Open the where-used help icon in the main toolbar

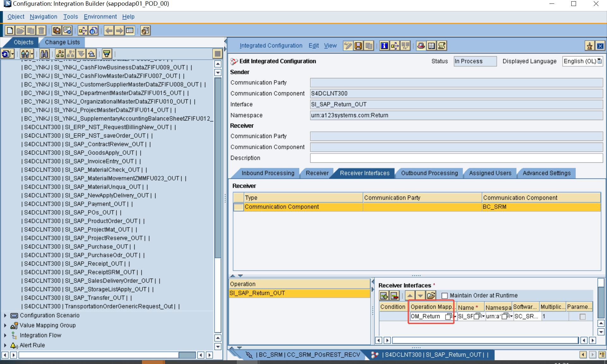94,30
